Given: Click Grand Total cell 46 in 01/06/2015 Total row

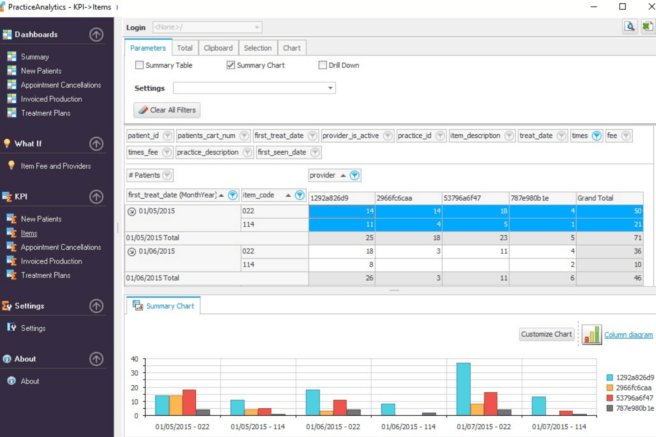Looking at the screenshot, I should tap(610, 278).
